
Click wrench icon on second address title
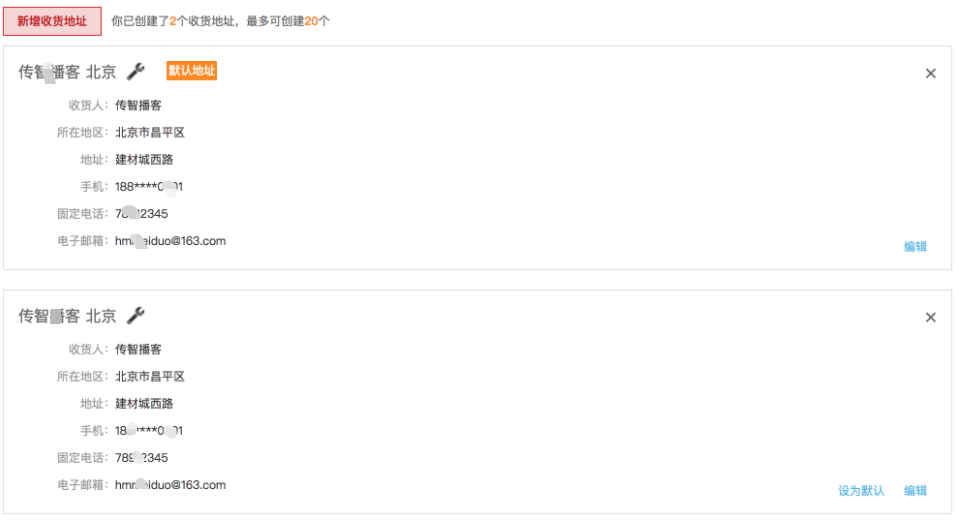[136, 316]
